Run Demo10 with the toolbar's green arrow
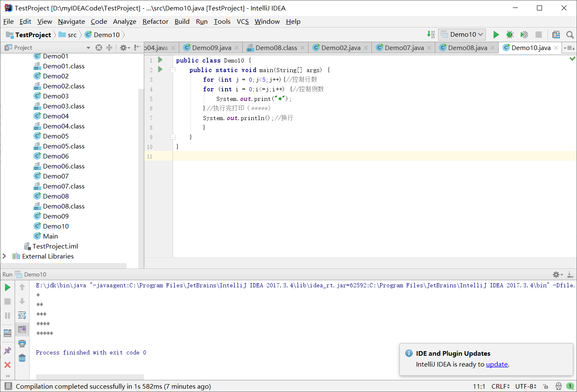Viewport: 577px width, 392px height. pos(496,35)
